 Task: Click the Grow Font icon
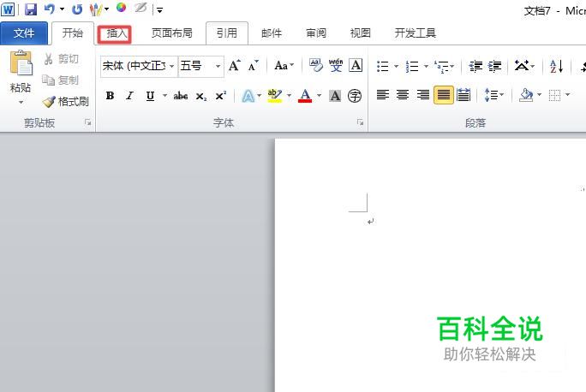[235, 66]
